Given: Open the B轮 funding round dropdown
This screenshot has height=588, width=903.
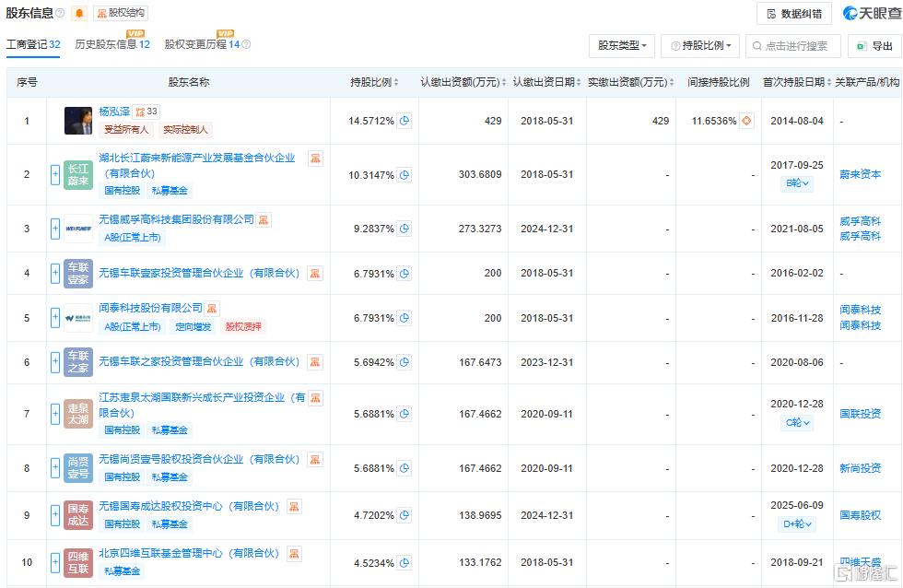Looking at the screenshot, I should (x=797, y=183).
